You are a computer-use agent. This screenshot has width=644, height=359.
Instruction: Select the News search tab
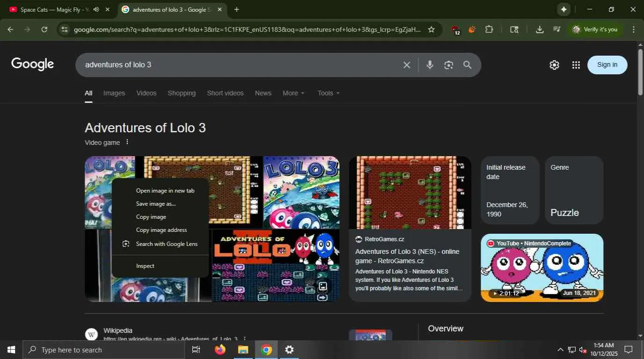click(263, 93)
